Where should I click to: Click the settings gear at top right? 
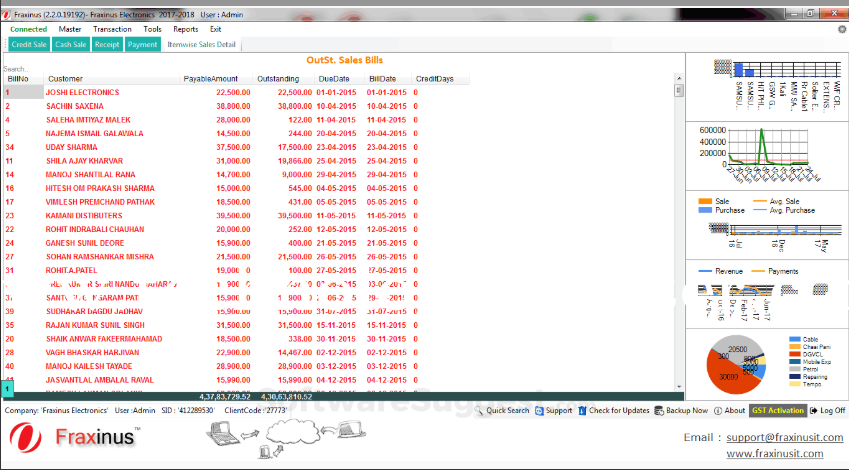[842, 29]
